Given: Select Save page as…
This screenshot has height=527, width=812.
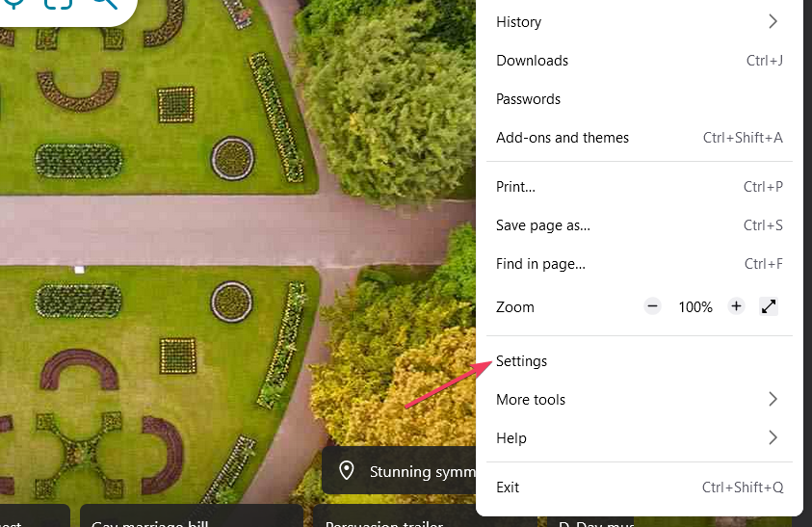Looking at the screenshot, I should pyautogui.click(x=639, y=225).
